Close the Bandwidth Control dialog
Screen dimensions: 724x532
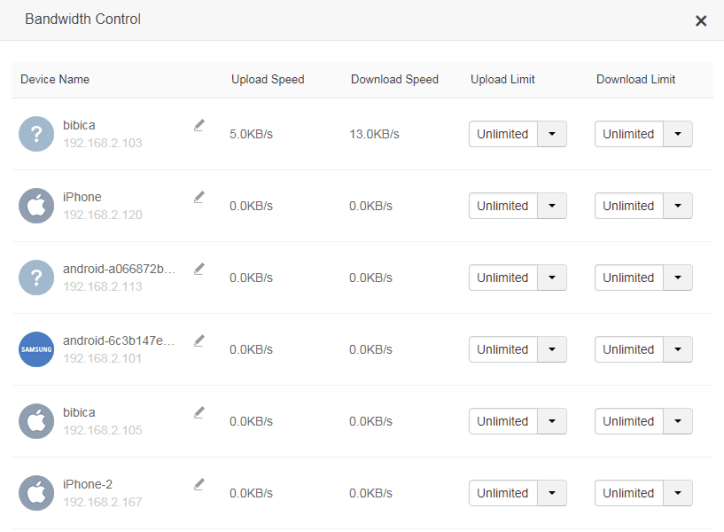click(x=701, y=21)
